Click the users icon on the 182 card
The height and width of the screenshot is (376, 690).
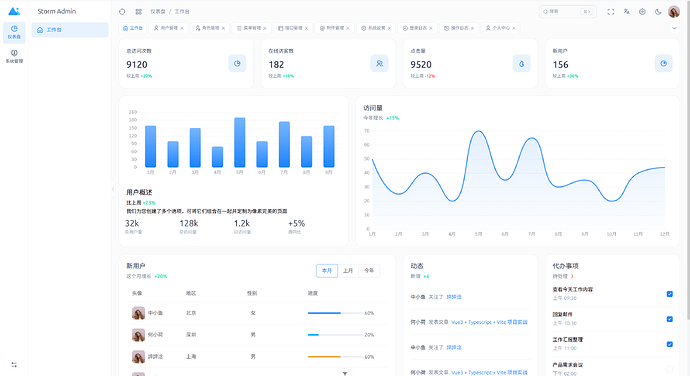(379, 63)
